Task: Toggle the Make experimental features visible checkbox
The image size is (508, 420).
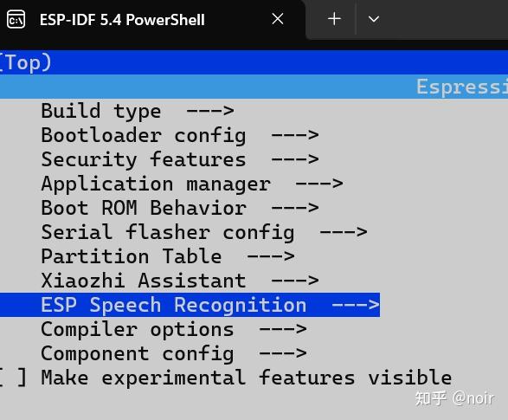Action: (13, 378)
